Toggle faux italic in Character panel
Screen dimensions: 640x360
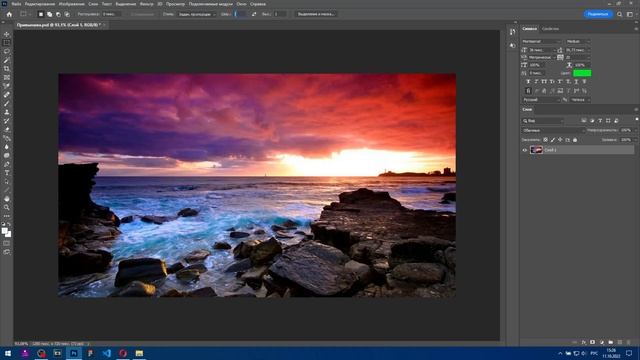[x=536, y=82]
